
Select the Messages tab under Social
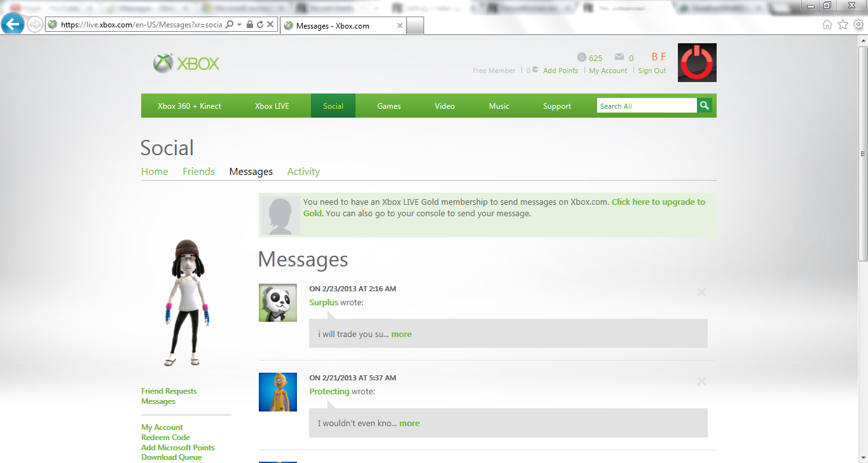pos(251,172)
